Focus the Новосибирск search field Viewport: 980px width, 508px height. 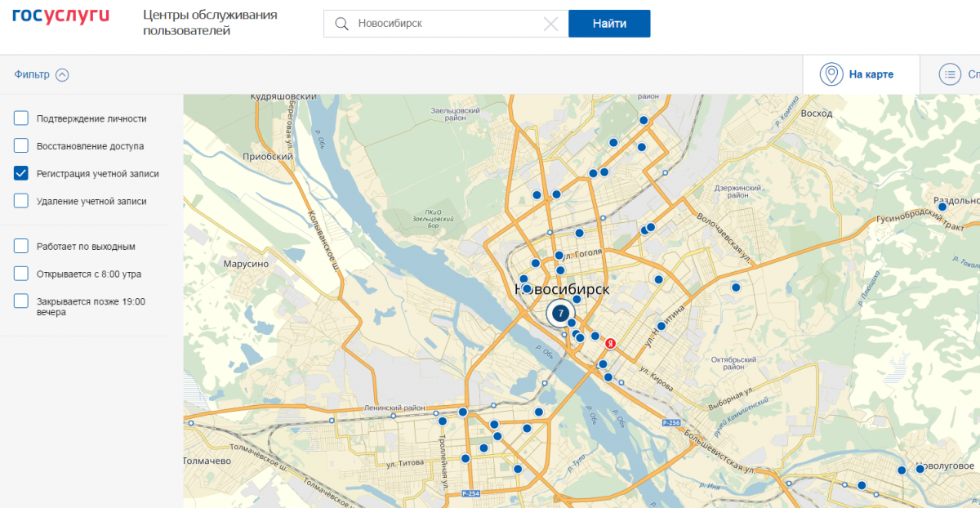click(446, 24)
